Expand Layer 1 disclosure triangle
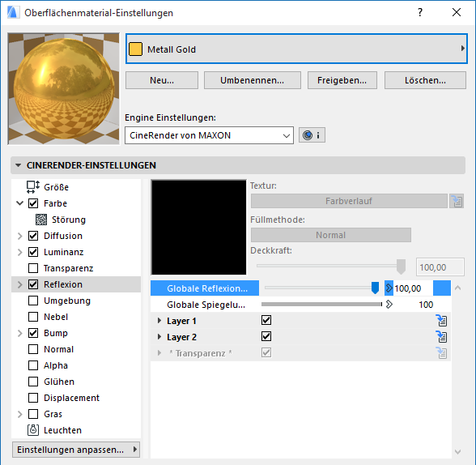 pos(159,321)
